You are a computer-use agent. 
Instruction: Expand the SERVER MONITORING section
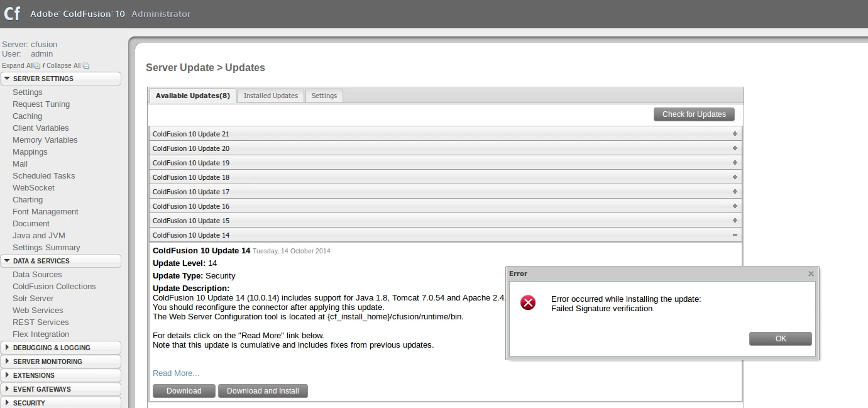(60, 361)
